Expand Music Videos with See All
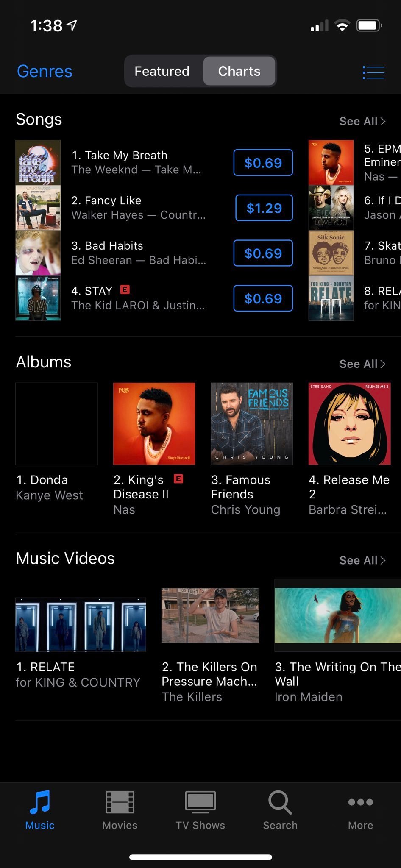Viewport: 401px width, 868px height. pyautogui.click(x=362, y=560)
